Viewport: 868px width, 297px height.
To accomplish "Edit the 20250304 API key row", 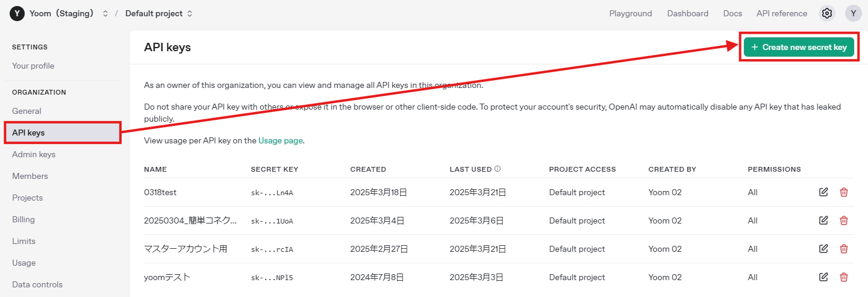I will (x=823, y=220).
